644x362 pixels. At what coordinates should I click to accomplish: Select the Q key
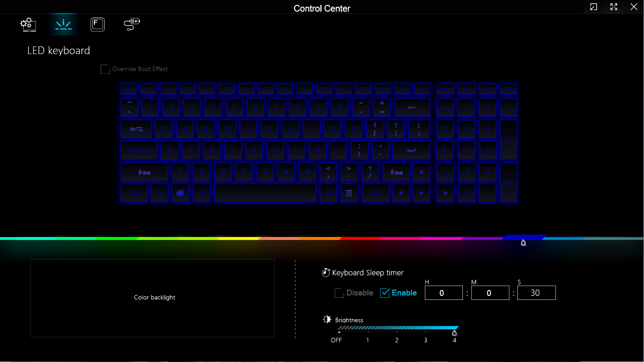click(164, 129)
